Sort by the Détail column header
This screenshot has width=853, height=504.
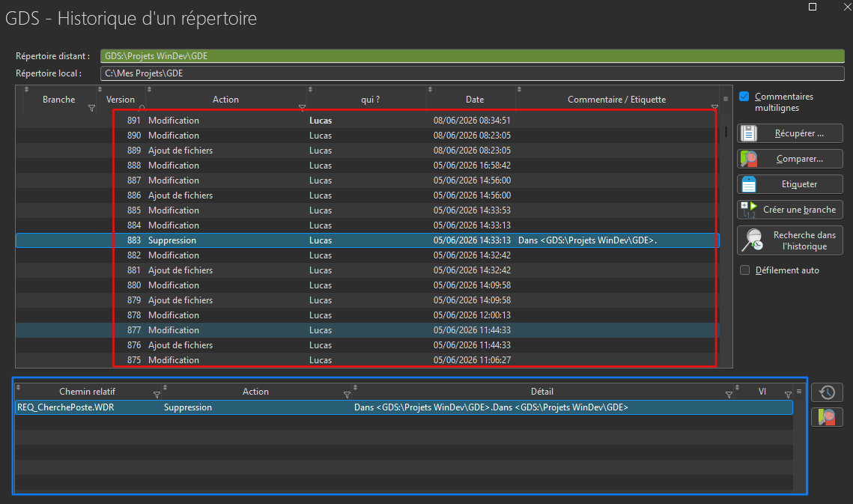pyautogui.click(x=541, y=392)
